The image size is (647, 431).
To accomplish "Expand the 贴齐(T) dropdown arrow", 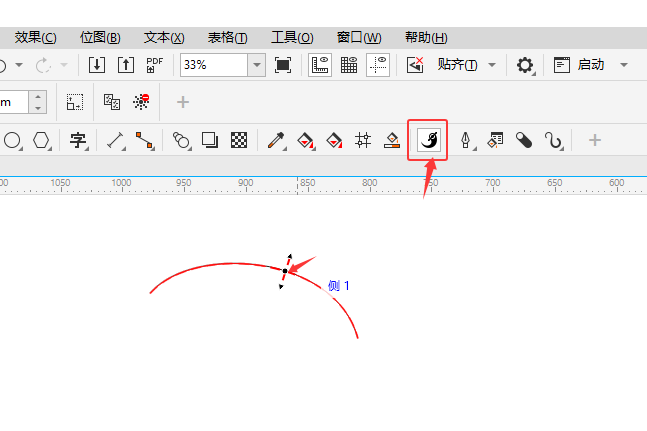I will click(492, 65).
